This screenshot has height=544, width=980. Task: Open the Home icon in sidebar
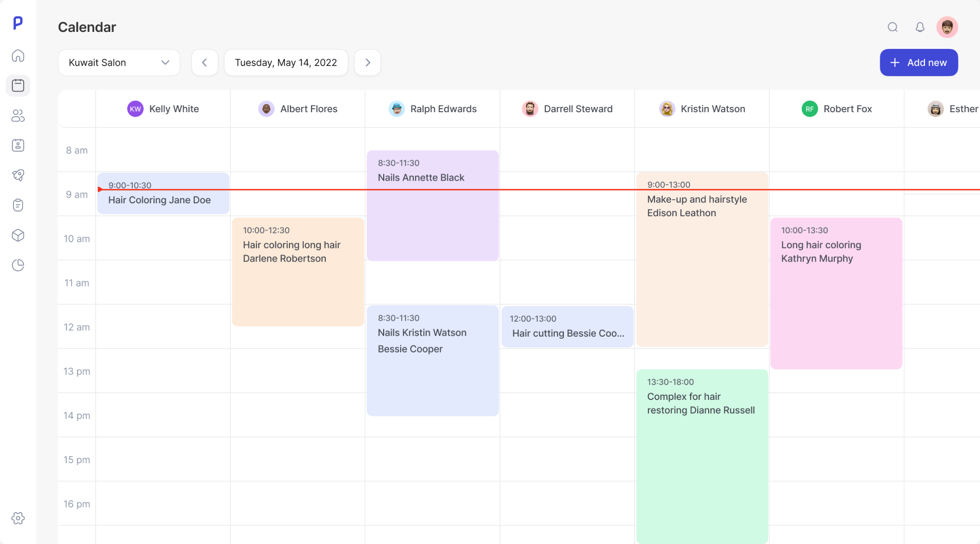point(18,56)
